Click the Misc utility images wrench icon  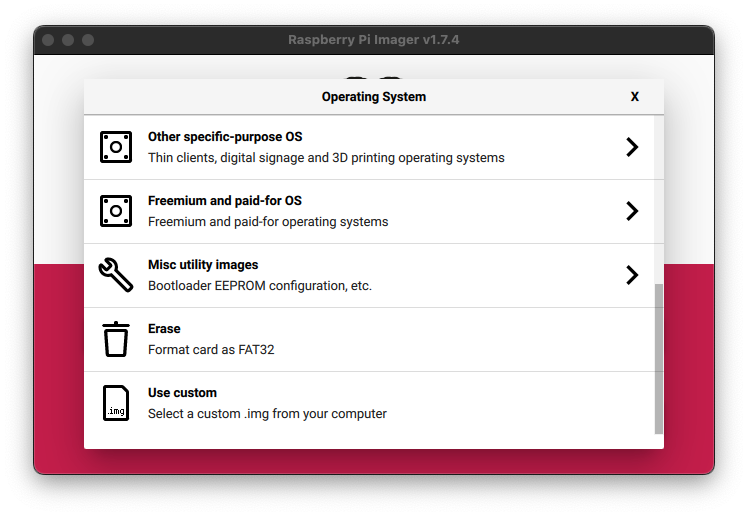(116, 275)
